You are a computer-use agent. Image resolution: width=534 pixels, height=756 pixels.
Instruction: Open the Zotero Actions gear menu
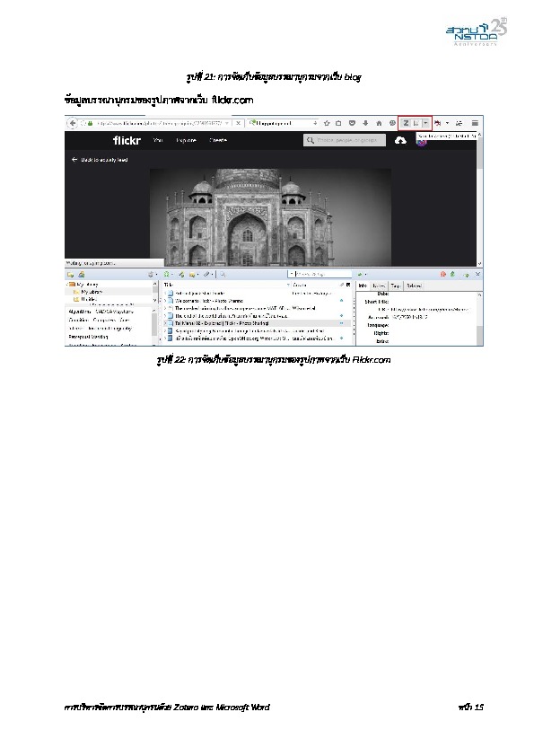tap(152, 275)
